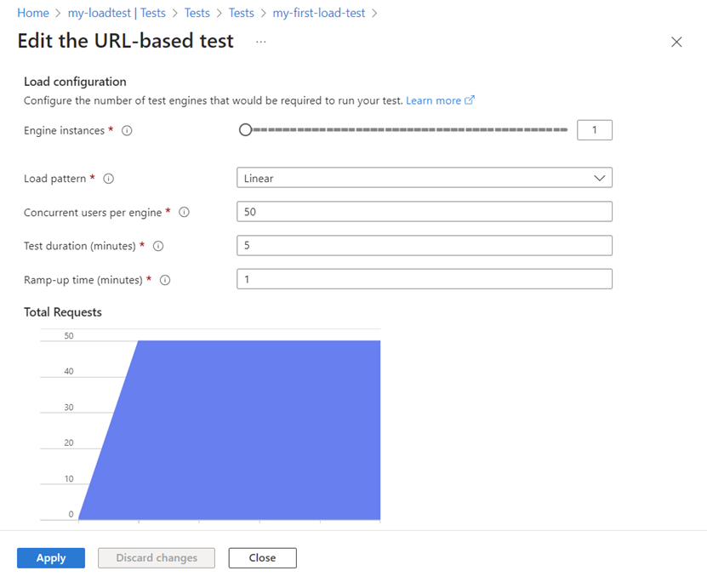707x588 pixels.
Task: Open the Load pattern dropdown
Action: point(424,178)
